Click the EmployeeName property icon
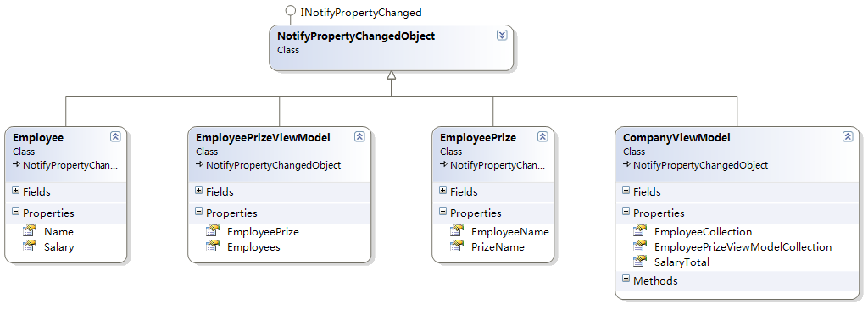The height and width of the screenshot is (315, 868). pyautogui.click(x=457, y=231)
